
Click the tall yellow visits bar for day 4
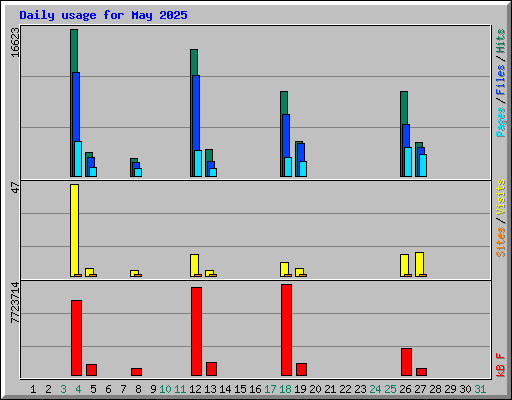pos(75,230)
